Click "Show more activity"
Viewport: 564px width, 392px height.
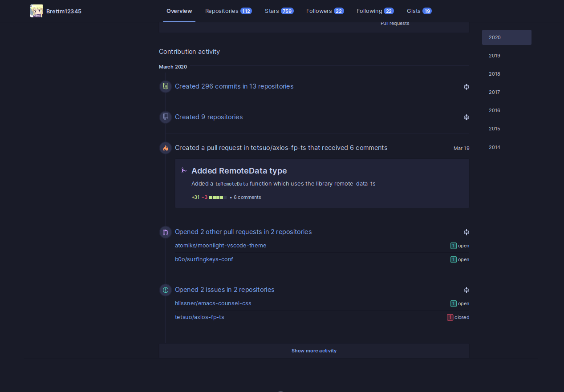click(x=314, y=351)
